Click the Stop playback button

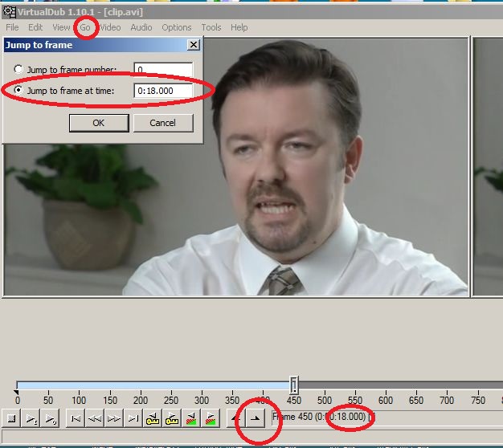click(x=11, y=418)
